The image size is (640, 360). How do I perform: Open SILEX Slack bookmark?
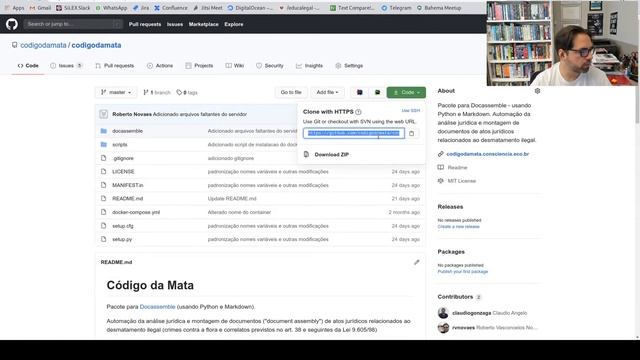click(x=73, y=8)
